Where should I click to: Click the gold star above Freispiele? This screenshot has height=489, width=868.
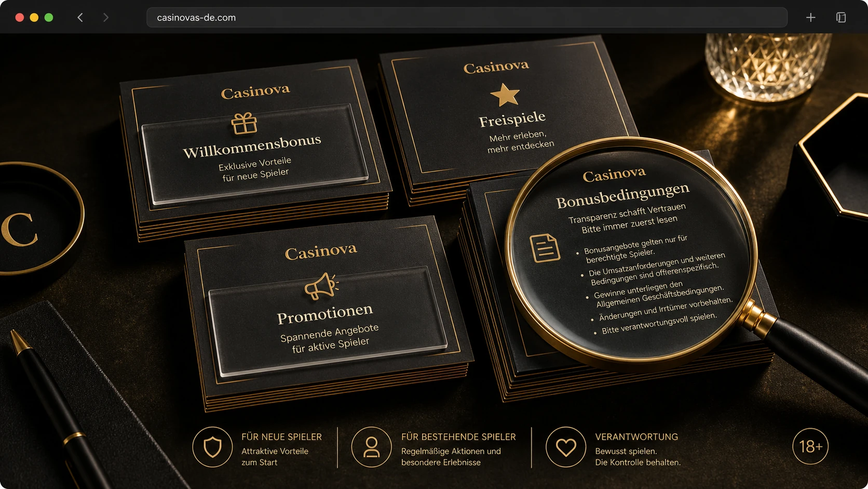click(505, 95)
